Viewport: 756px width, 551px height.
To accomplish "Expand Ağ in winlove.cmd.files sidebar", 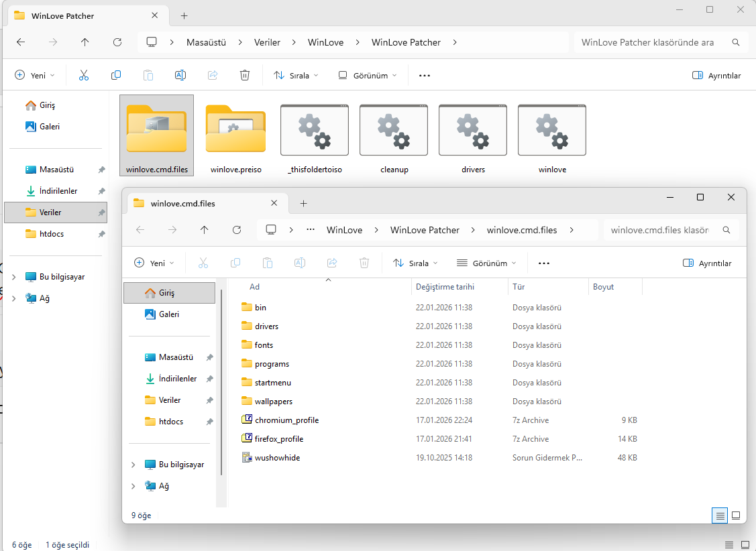I will click(133, 487).
